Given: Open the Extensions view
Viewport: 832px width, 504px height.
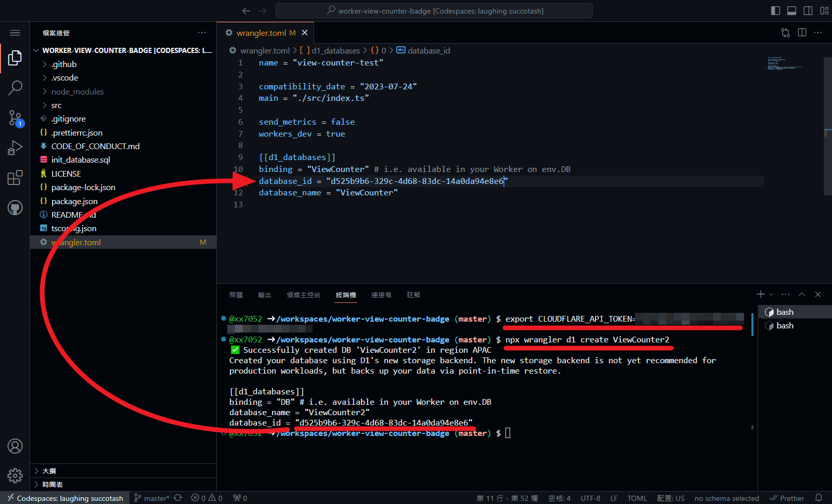Looking at the screenshot, I should coord(15,178).
